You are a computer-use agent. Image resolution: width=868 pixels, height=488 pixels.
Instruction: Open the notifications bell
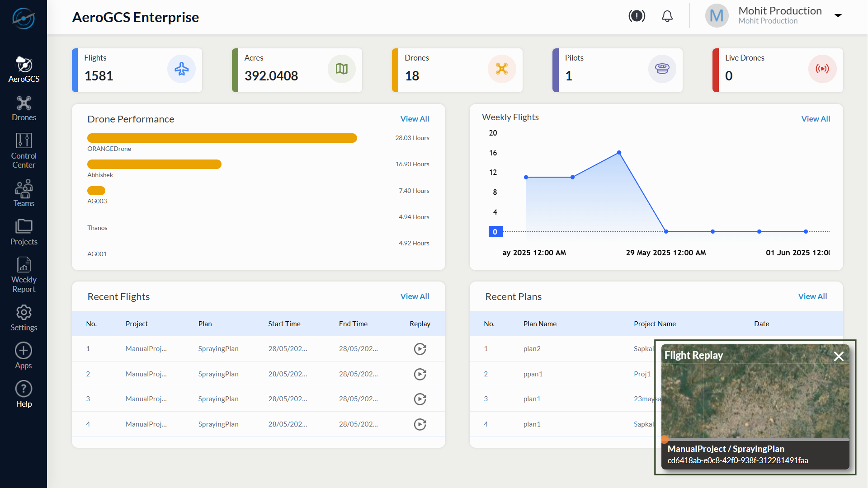(667, 16)
